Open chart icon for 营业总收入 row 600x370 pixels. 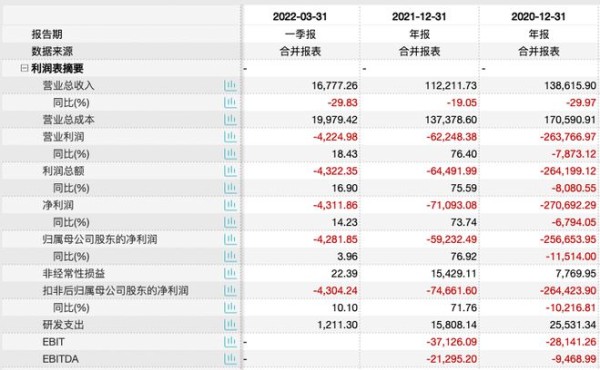pos(230,86)
